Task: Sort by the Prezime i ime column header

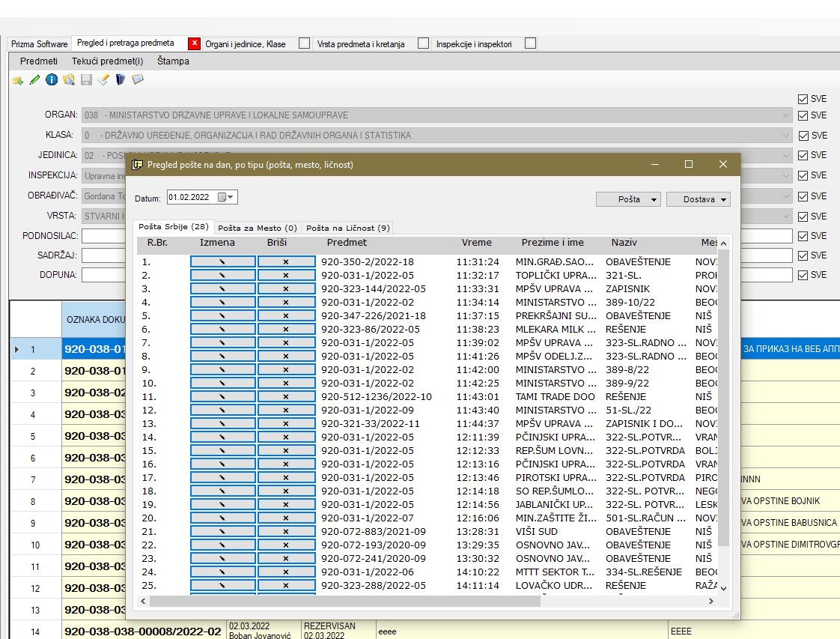Action: point(553,242)
